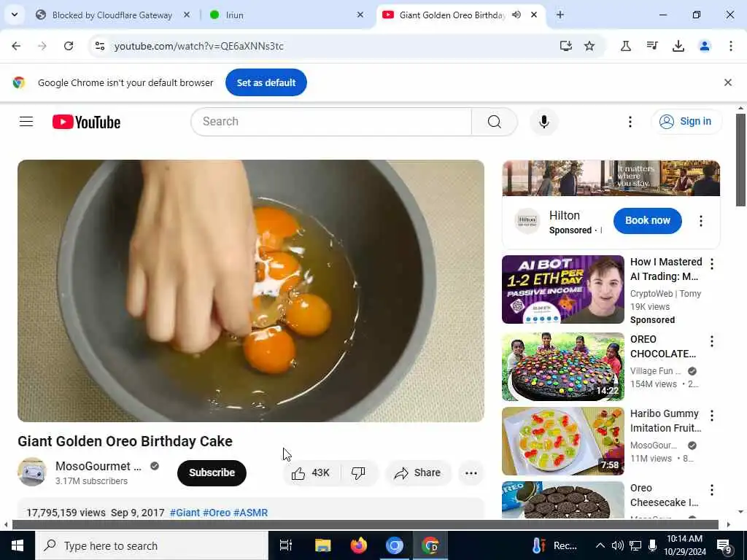
Task: Open the MosoGourmet channel name link
Action: [98, 466]
